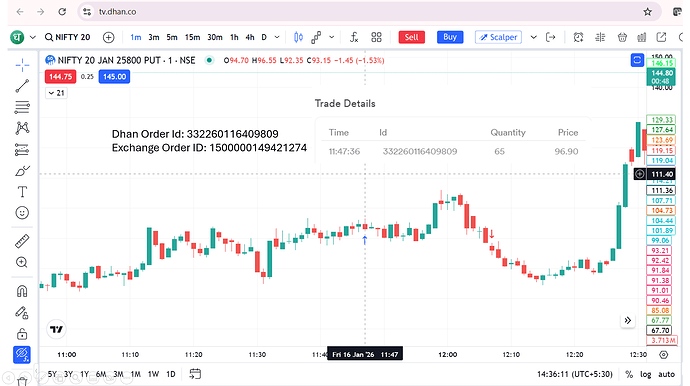Change candlestick chart type

coord(298,37)
